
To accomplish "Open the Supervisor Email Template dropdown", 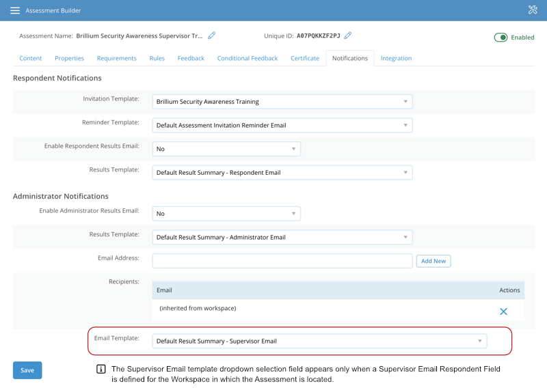I will [x=319, y=341].
